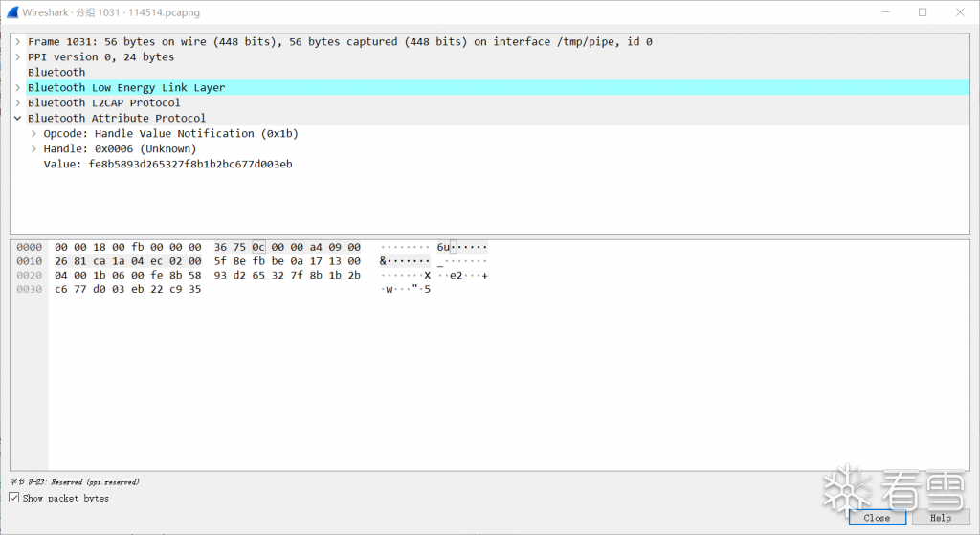The height and width of the screenshot is (535, 980).
Task: Click the boxed 0c byte in row 0000
Action: click(258, 247)
